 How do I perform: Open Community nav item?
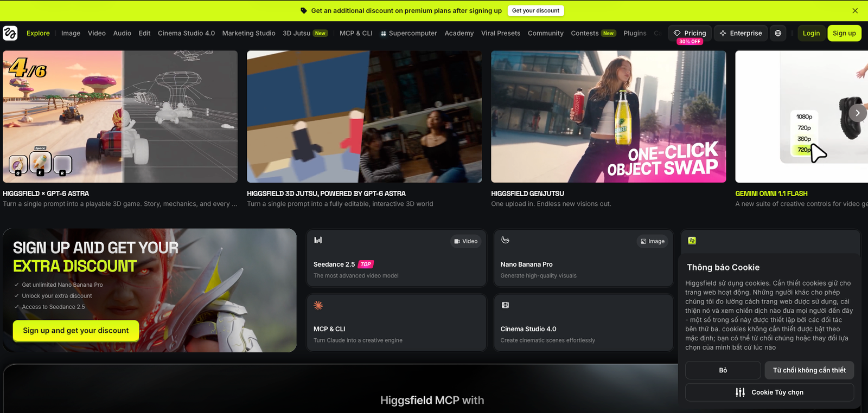click(545, 33)
